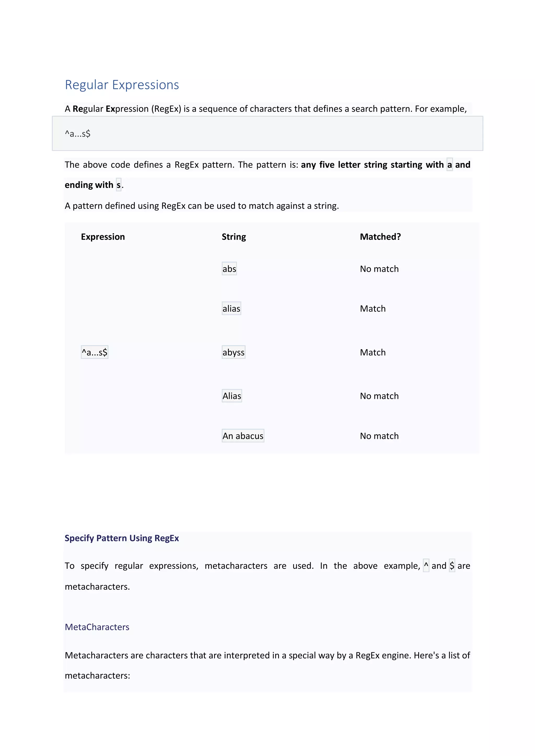Click the Expression column header
Image resolution: width=535 pixels, height=756 pixels.
pos(103,237)
